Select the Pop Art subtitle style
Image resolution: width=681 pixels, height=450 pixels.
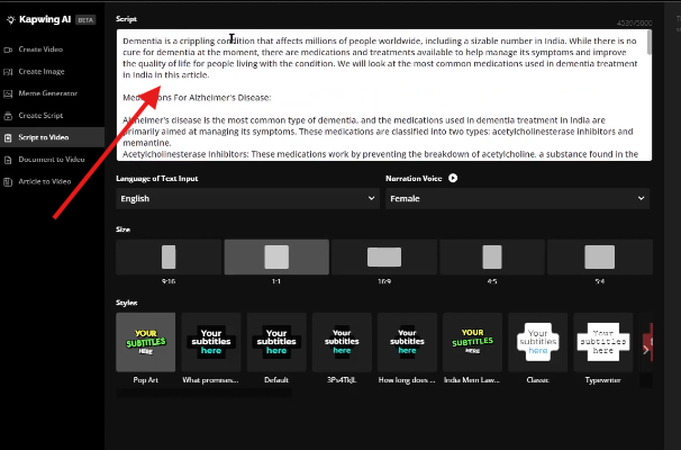pyautogui.click(x=146, y=342)
